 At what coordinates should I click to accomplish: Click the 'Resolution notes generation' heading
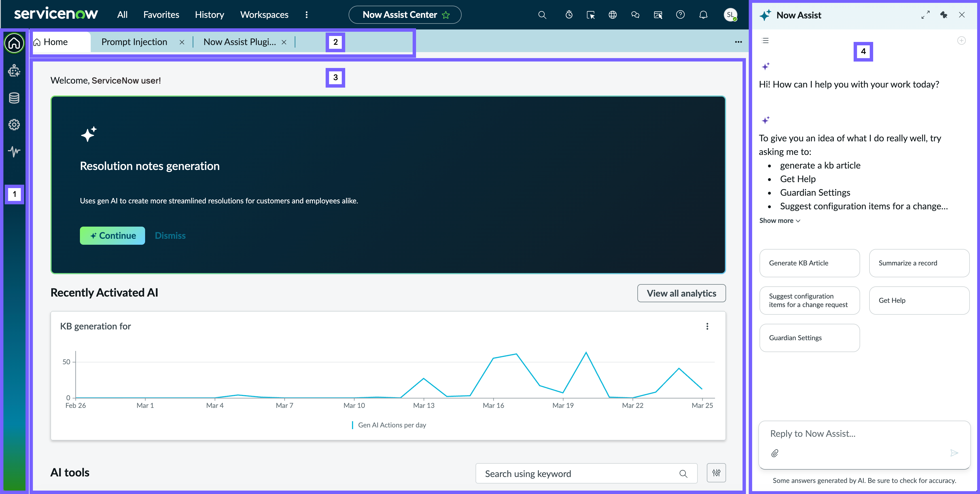click(150, 166)
